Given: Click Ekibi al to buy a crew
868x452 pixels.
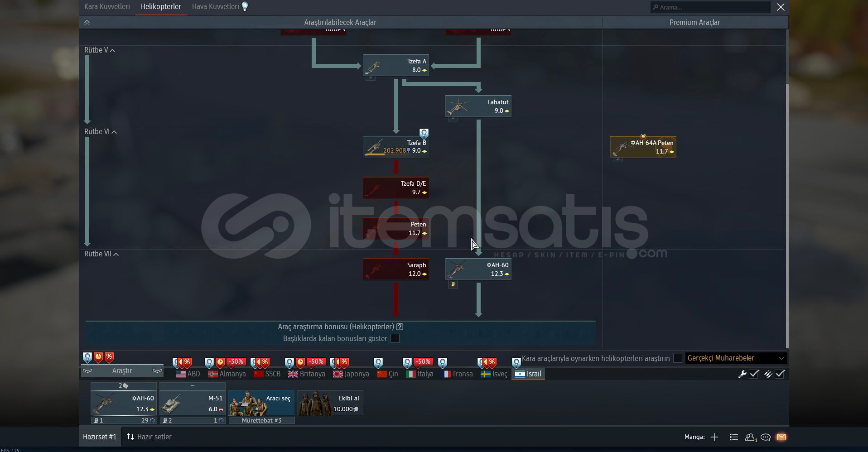Looking at the screenshot, I should coord(330,403).
